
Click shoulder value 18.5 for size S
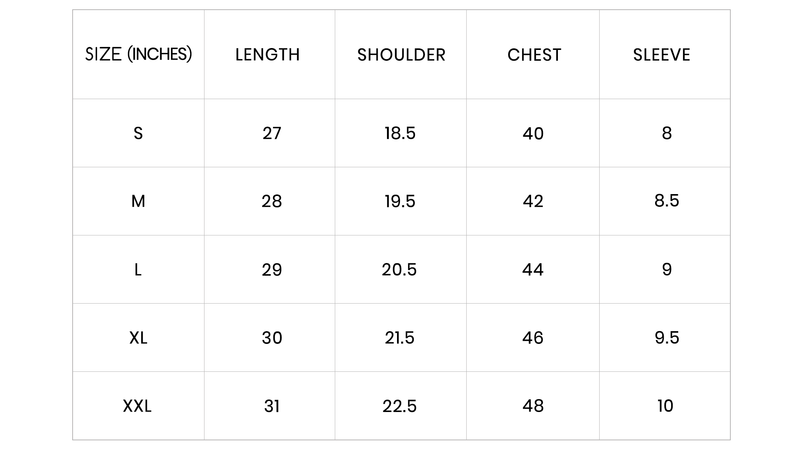click(400, 133)
